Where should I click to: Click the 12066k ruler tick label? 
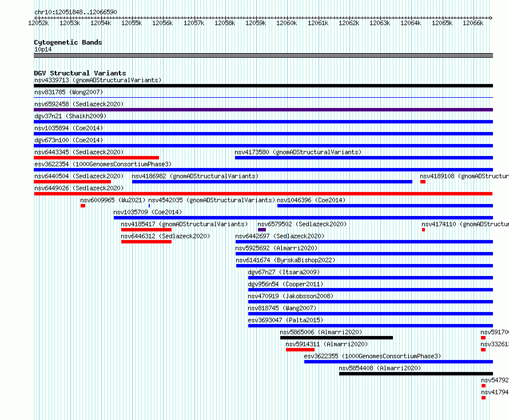click(x=473, y=23)
